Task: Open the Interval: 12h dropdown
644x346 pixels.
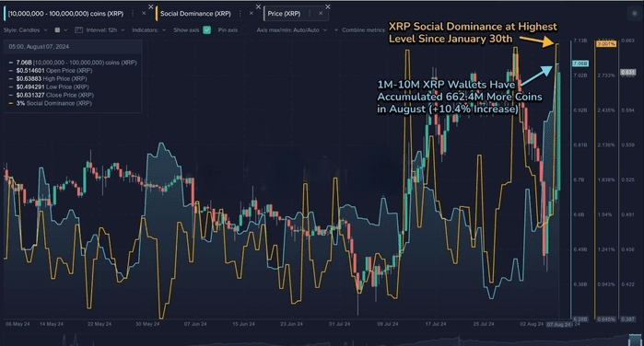Action: tap(105, 30)
